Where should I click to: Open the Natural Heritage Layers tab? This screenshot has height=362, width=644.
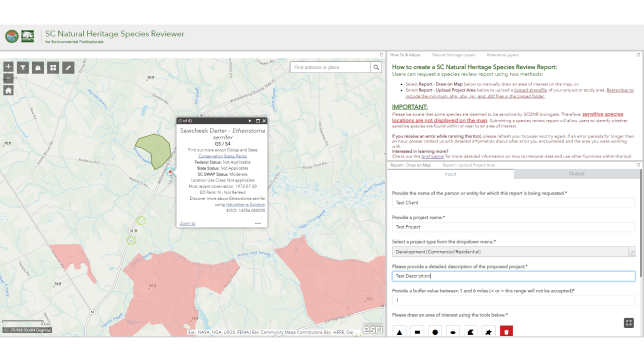453,55
